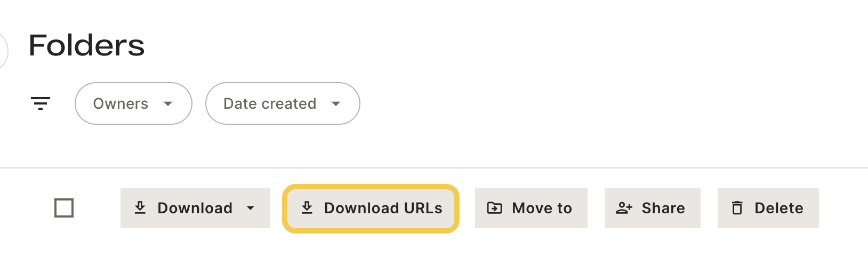868x273 pixels.
Task: Click the folder-arrow icon in Move to
Action: point(495,208)
